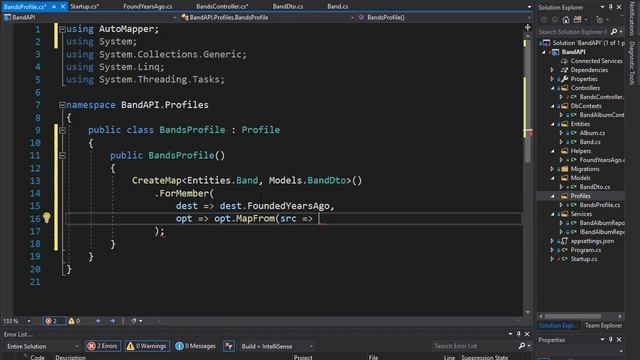Expand the Dependencies node
Viewport: 640px width, 360px height.
click(552, 70)
